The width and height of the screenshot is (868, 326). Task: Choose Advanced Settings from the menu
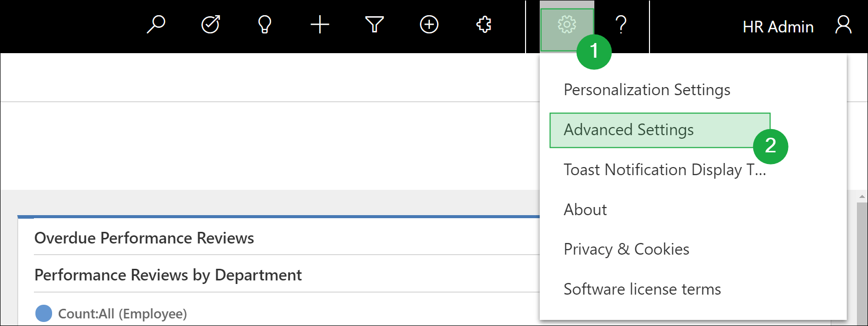coord(629,130)
